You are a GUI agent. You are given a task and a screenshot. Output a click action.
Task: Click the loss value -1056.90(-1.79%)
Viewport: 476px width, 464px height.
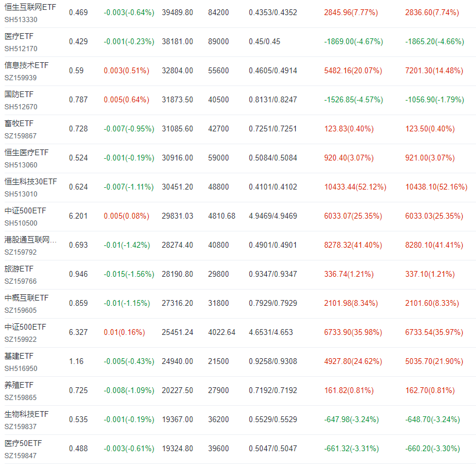(x=435, y=99)
